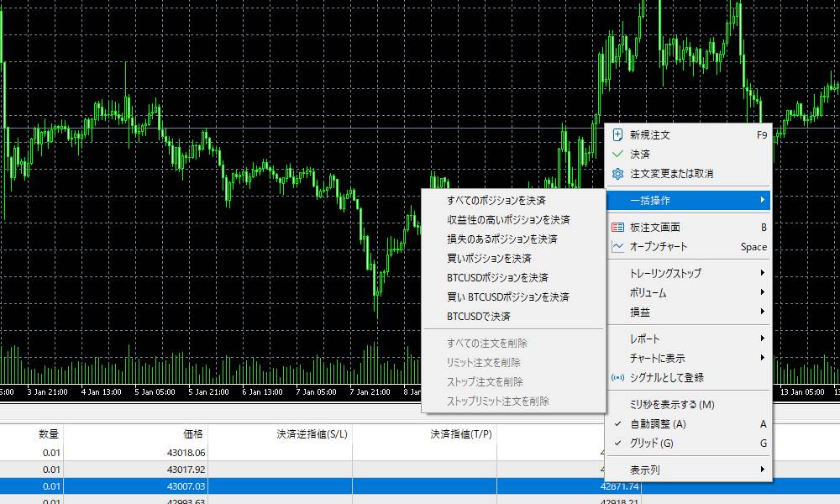Viewport: 840px width, 504px height.
Task: Click the New Order plus icon
Action: (x=618, y=134)
